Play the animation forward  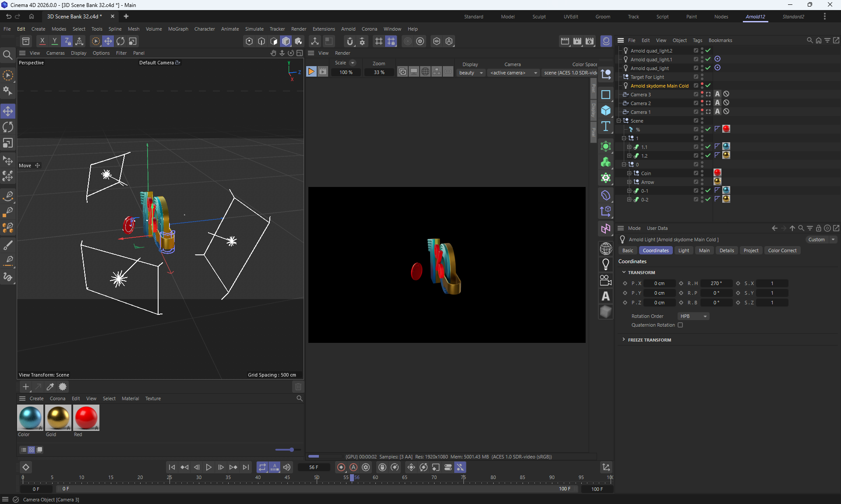point(208,467)
